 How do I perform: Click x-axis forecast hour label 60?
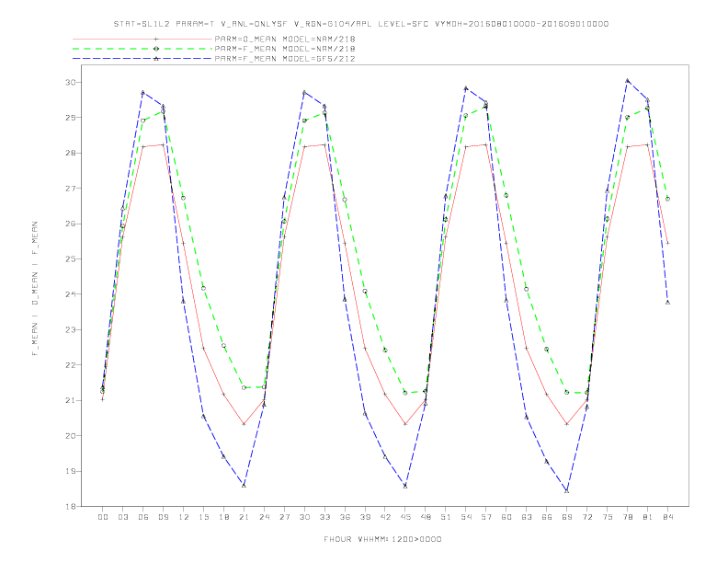[x=506, y=517]
